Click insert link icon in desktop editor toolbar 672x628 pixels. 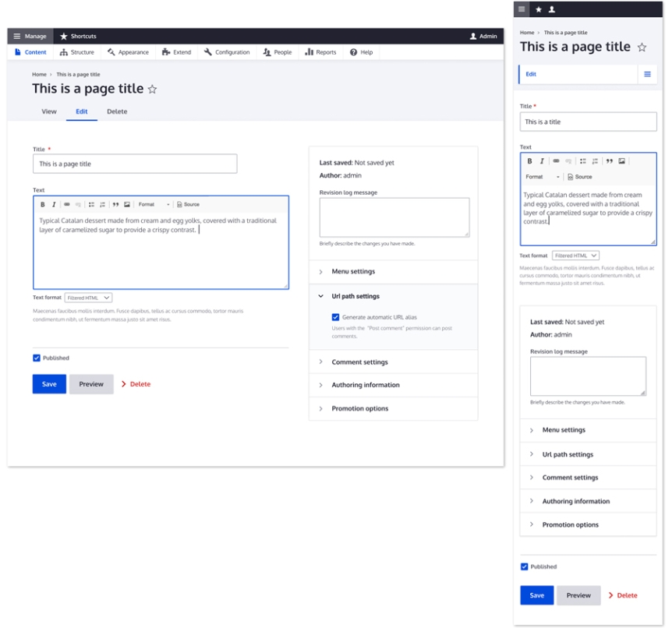[67, 205]
